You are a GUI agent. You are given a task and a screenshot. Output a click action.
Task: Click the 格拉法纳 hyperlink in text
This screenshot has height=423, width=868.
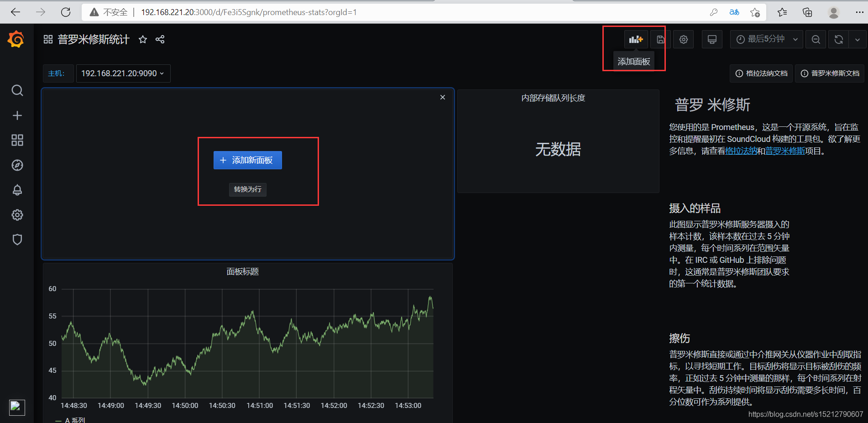point(741,151)
